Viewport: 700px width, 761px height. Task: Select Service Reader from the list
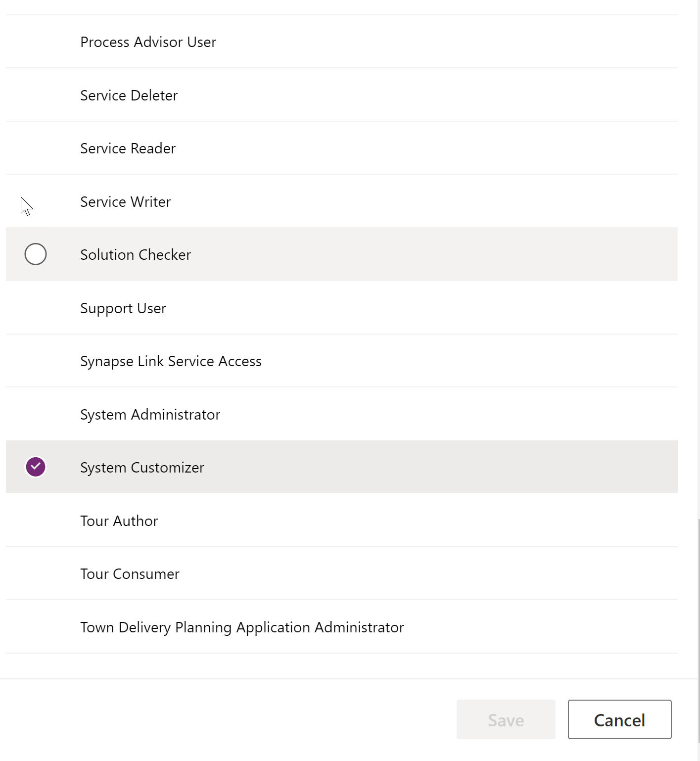[x=128, y=148]
